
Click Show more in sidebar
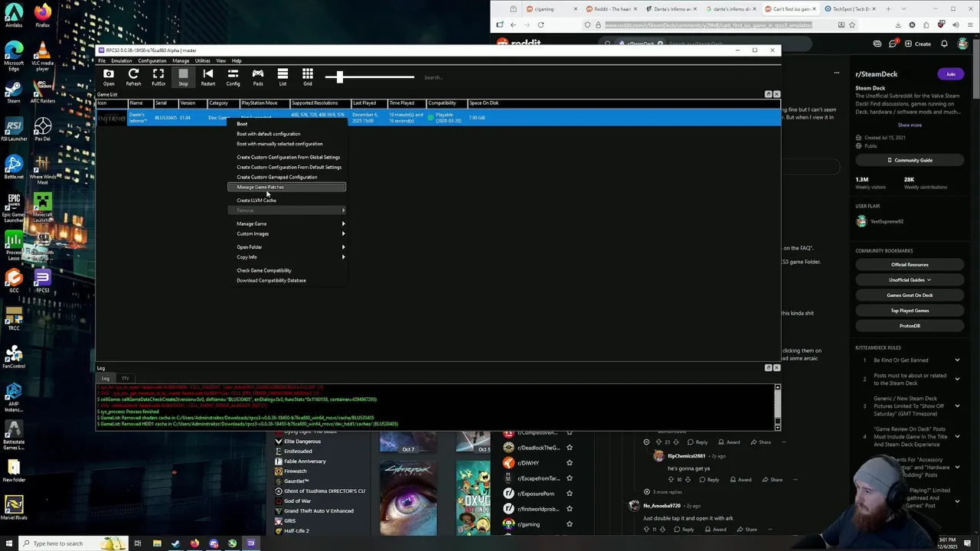point(910,125)
